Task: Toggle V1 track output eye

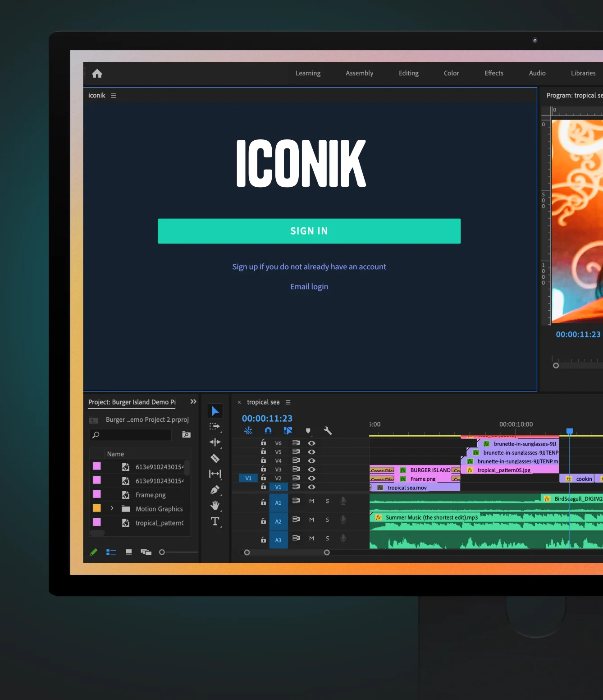Action: pyautogui.click(x=311, y=487)
